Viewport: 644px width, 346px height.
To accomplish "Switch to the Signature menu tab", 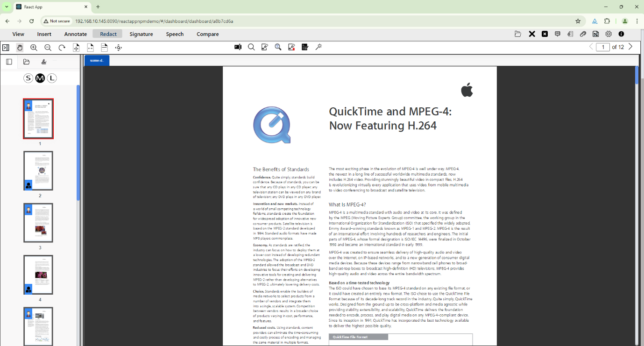I will pos(141,34).
